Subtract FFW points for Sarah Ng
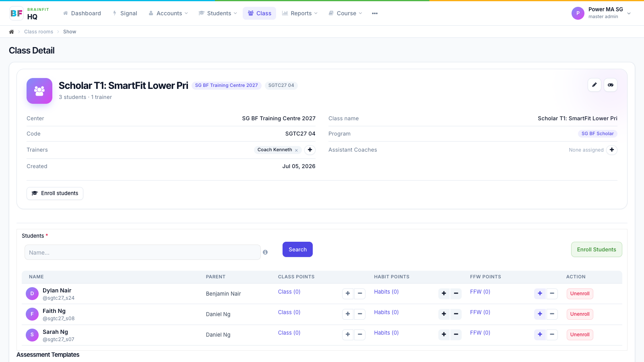Image resolution: width=644 pixels, height=362 pixels. click(552, 335)
